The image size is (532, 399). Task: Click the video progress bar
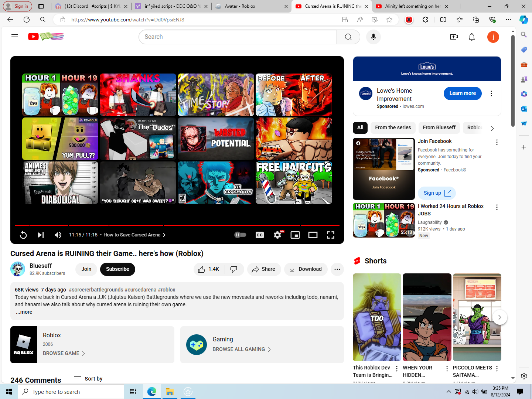click(177, 225)
